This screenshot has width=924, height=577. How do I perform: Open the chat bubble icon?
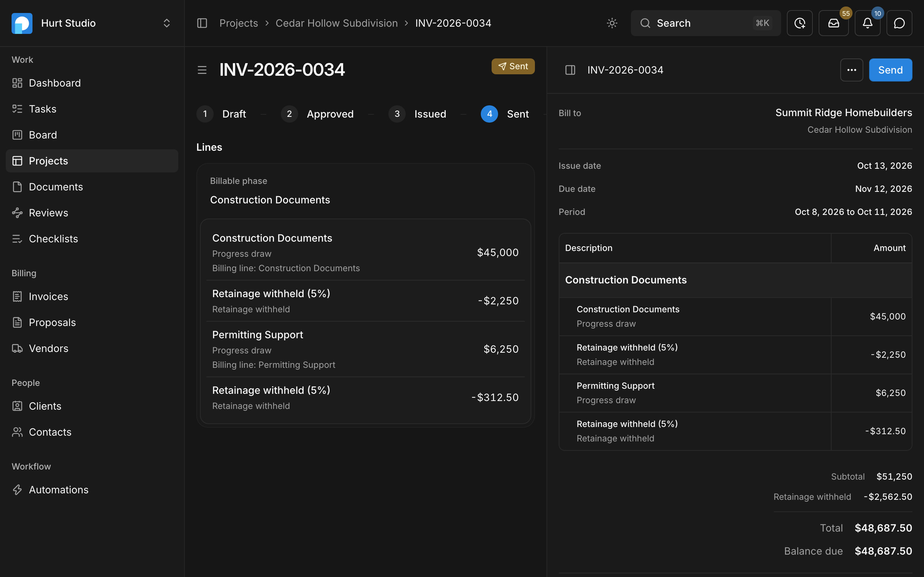click(899, 23)
